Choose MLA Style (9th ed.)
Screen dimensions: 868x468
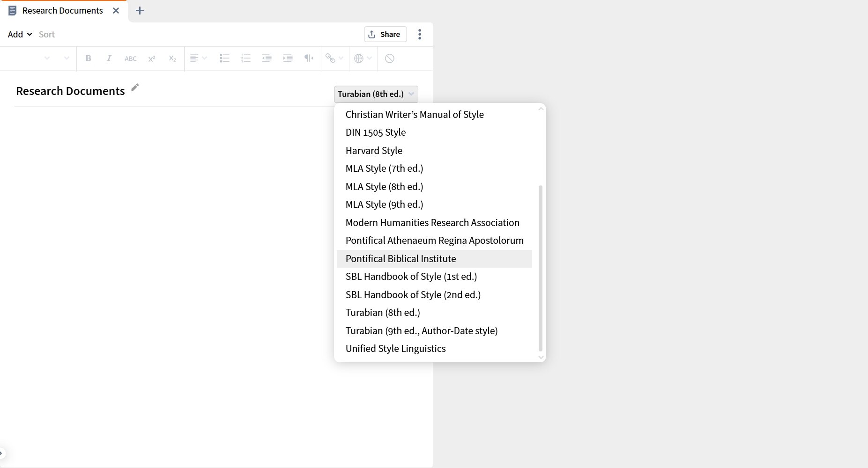tap(384, 205)
